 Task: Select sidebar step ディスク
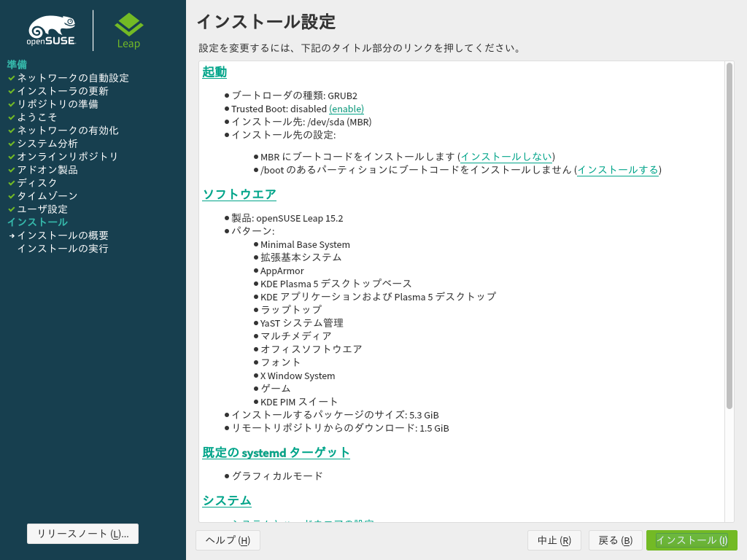[37, 182]
